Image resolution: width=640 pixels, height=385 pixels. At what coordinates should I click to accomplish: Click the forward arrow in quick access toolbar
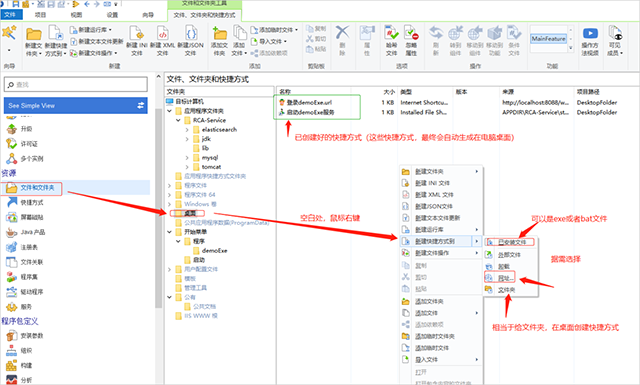[x=97, y=4]
